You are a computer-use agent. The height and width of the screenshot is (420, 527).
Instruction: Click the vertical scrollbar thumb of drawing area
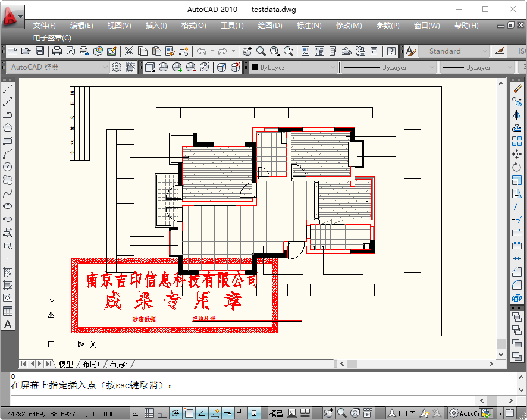(x=501, y=344)
